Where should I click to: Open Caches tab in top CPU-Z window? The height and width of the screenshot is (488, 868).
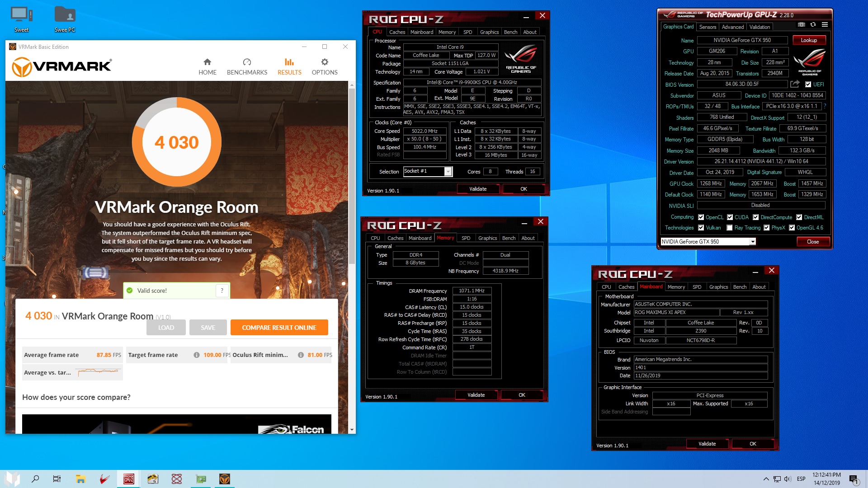[x=397, y=32]
